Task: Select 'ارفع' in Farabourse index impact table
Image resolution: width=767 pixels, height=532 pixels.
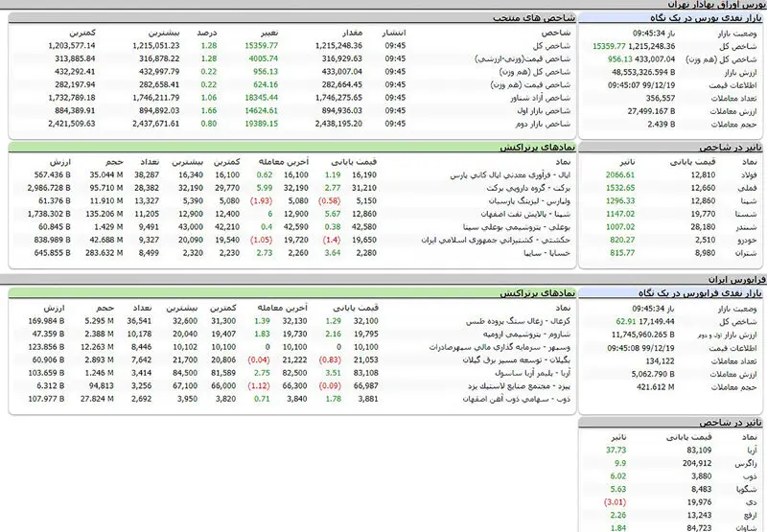Action: [751, 516]
